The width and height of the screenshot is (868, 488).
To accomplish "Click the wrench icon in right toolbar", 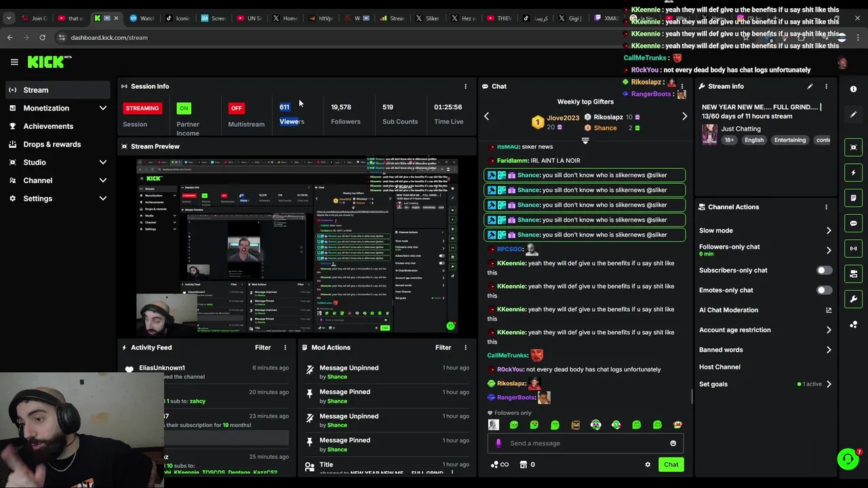I will (x=853, y=299).
